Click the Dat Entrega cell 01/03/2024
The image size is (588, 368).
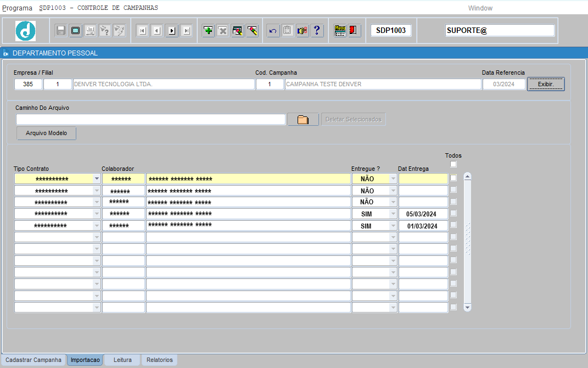pos(423,226)
